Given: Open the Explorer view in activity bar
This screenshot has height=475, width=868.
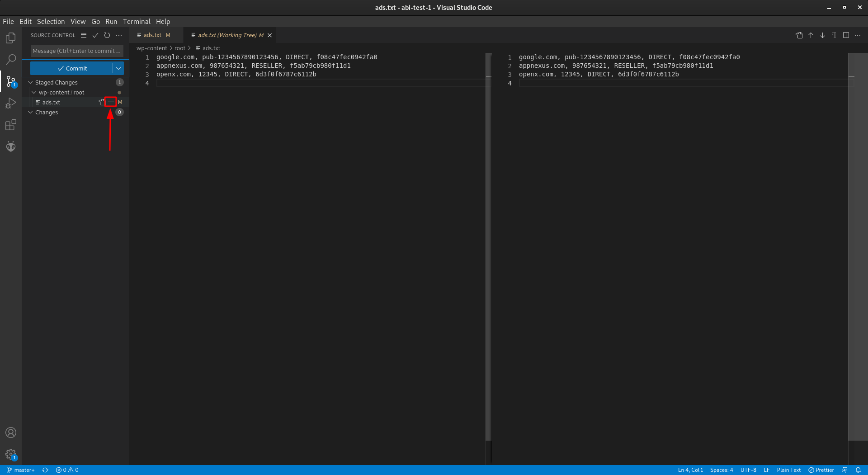Looking at the screenshot, I should click(x=11, y=38).
